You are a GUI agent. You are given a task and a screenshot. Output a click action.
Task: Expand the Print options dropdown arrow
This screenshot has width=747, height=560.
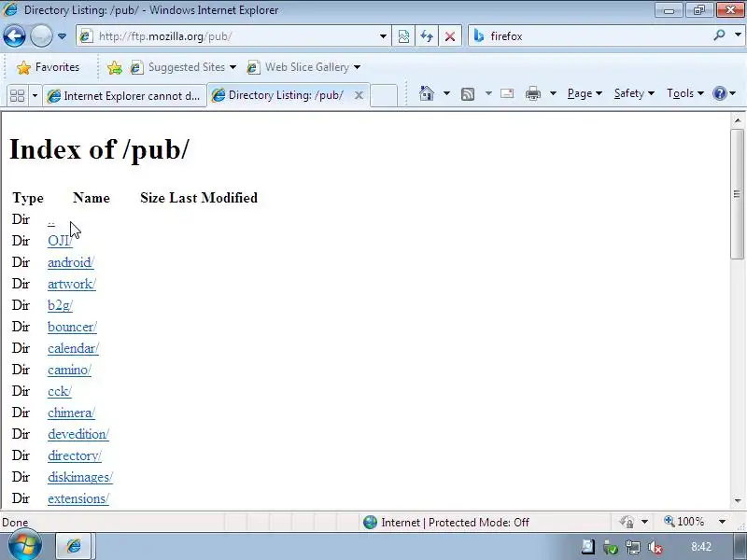pos(553,93)
